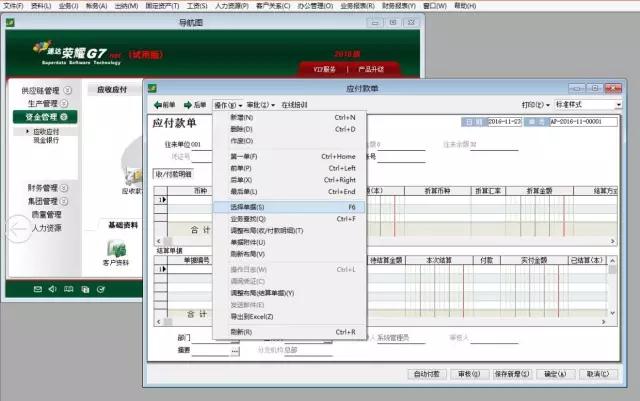Choose 导出到Excel(Z) menu entry

point(289,316)
